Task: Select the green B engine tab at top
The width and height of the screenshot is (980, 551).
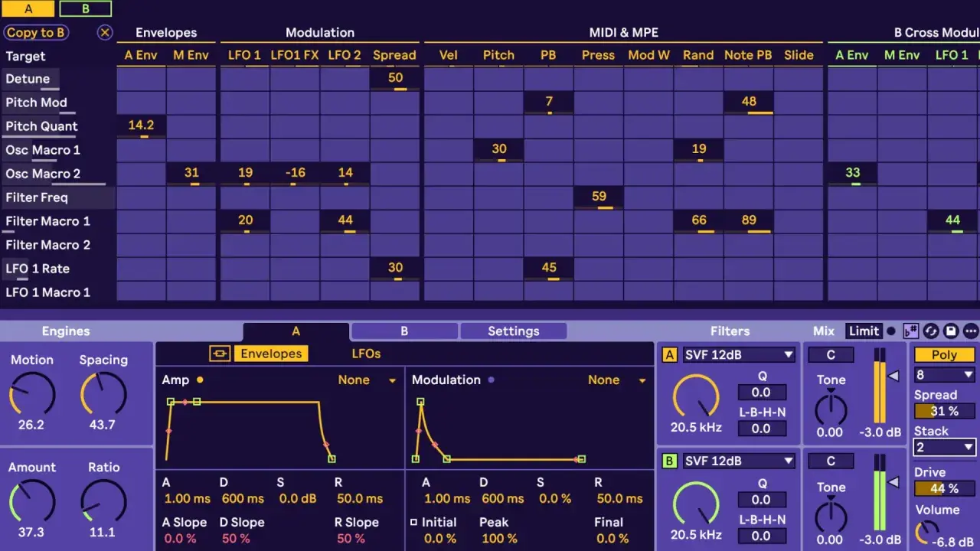Action: coord(86,9)
